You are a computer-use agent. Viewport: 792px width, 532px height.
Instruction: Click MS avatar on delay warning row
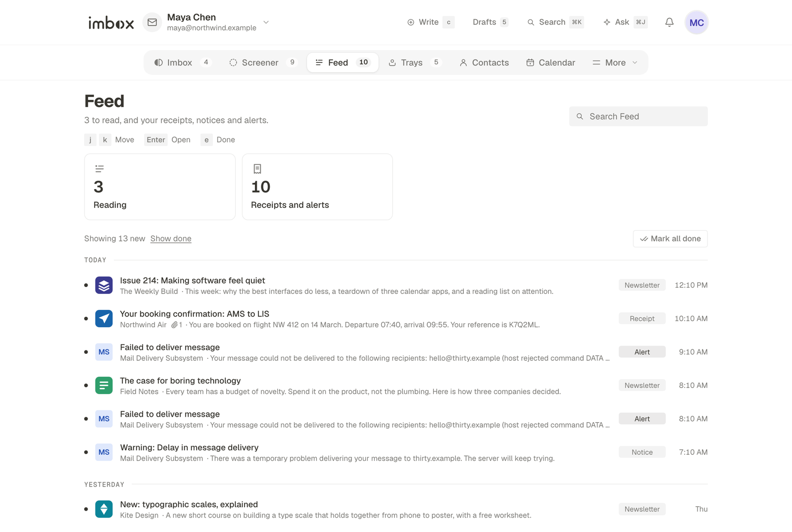click(104, 452)
